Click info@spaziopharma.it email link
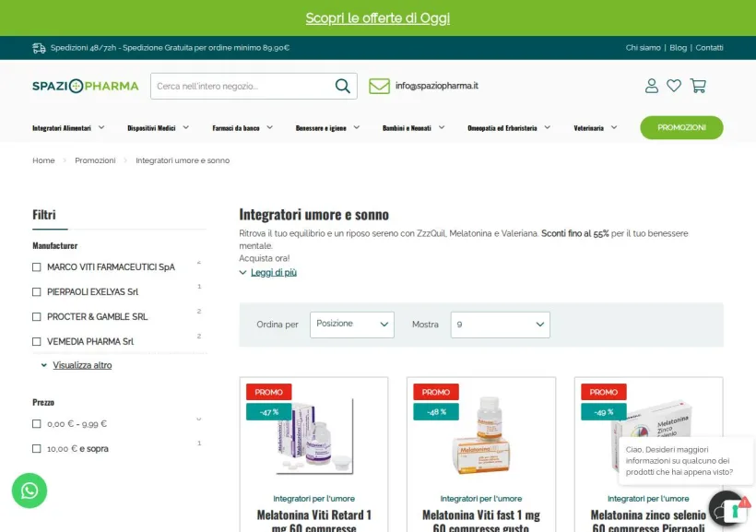Viewport: 756px width, 532px height. (x=437, y=86)
